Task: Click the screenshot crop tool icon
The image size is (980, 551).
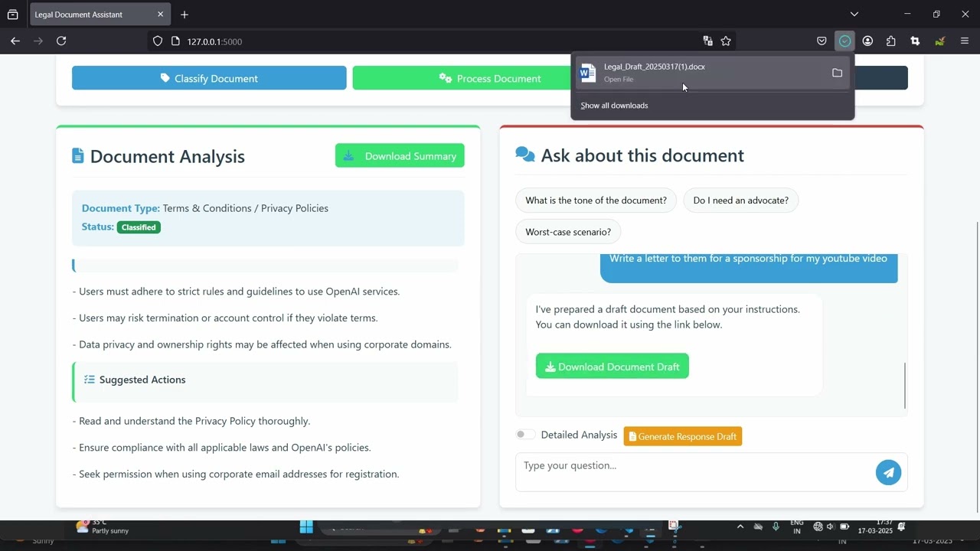Action: tap(915, 41)
